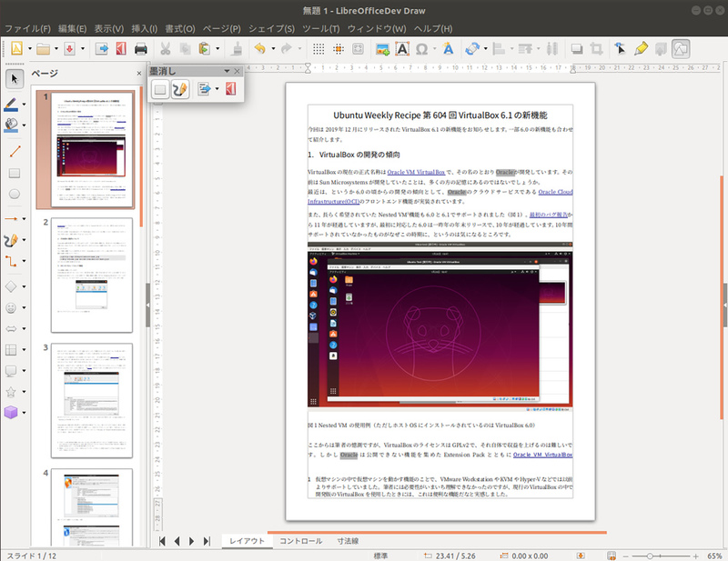The height and width of the screenshot is (561, 728).
Task: Select the Rectangle shape tool
Action: pos(15,173)
